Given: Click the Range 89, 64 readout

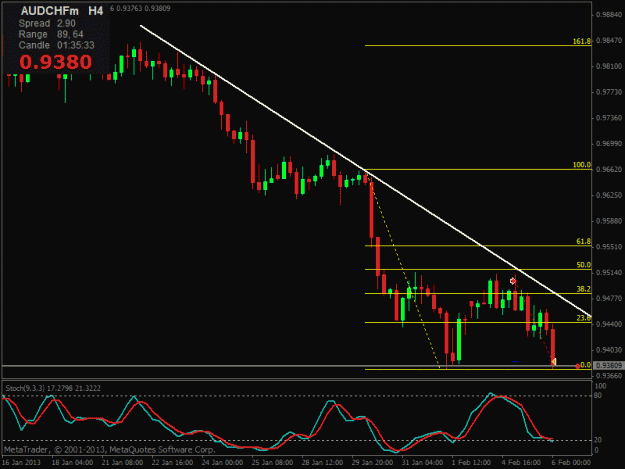Looking at the screenshot, I should [x=51, y=34].
